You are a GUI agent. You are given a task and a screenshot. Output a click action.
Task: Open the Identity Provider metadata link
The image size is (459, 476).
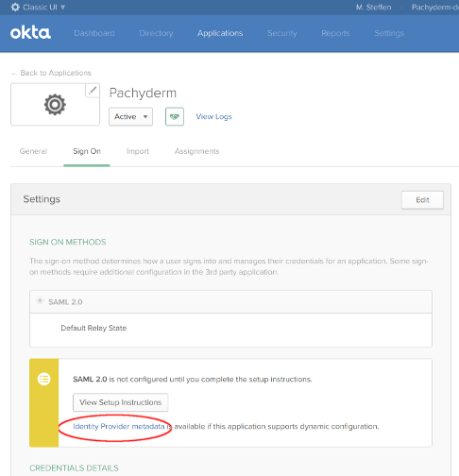tap(119, 427)
